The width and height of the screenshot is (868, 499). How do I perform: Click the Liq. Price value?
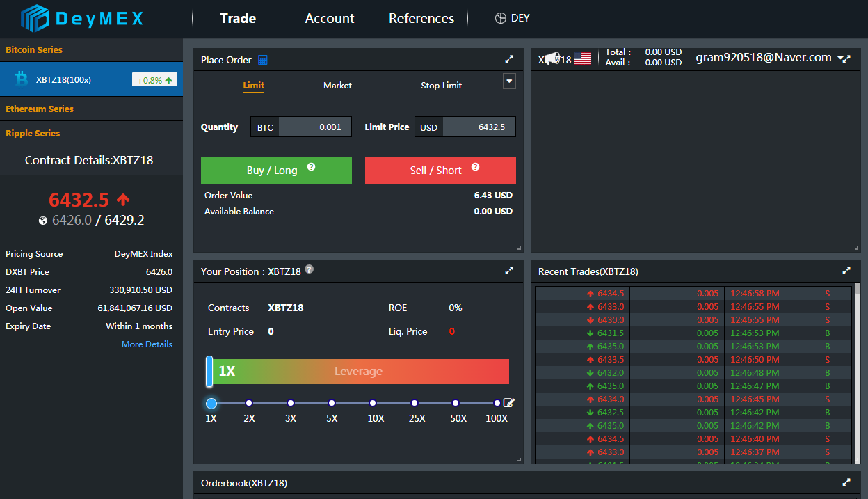click(x=452, y=331)
